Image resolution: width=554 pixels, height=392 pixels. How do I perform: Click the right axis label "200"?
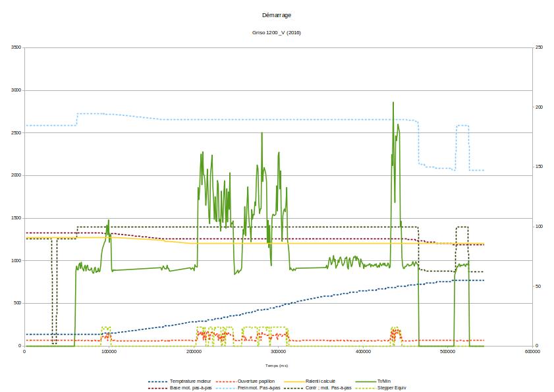(x=539, y=107)
